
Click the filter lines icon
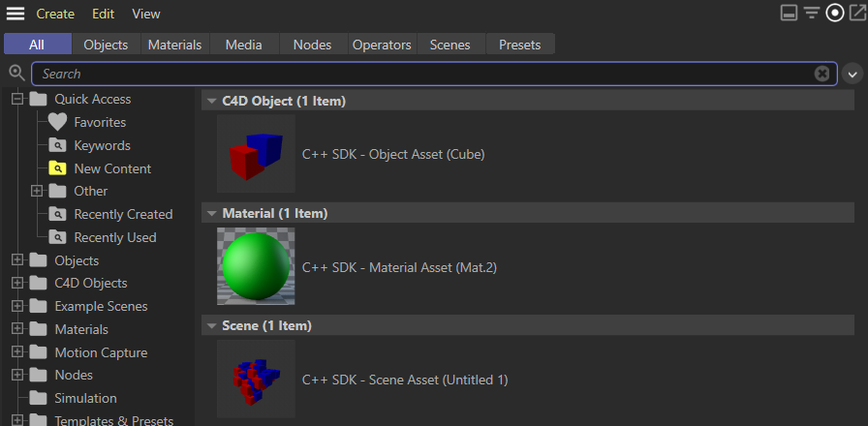[x=812, y=14]
